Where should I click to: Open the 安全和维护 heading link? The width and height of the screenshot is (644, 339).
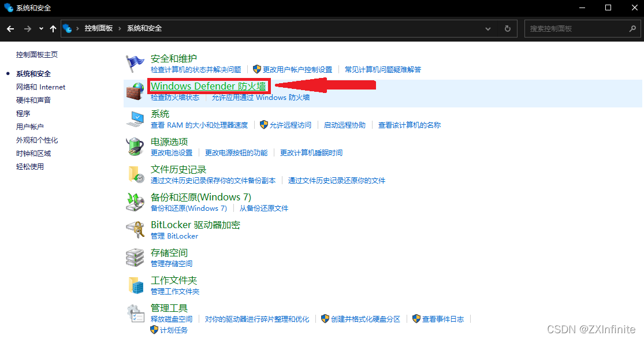(174, 58)
